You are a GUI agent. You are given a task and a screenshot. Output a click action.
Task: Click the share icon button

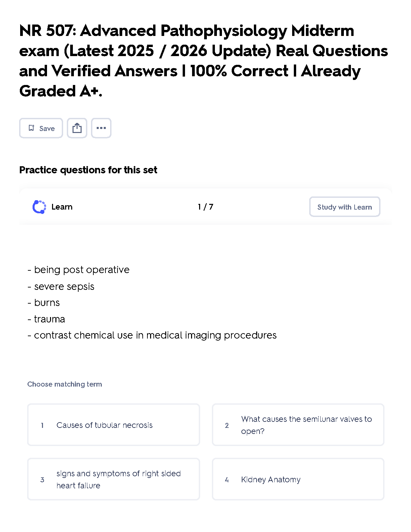[77, 128]
